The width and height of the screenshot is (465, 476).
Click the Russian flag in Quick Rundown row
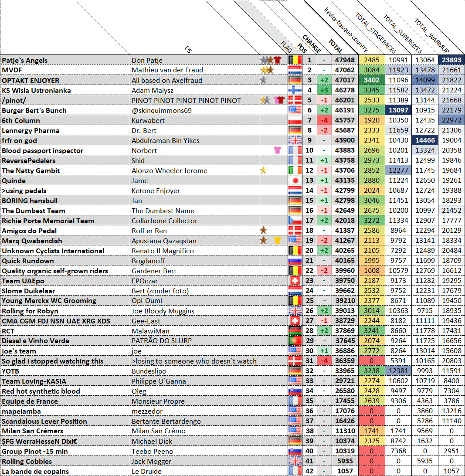pyautogui.click(x=295, y=261)
